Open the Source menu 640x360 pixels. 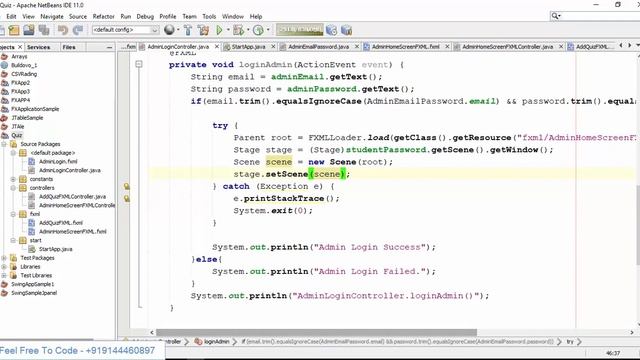tap(78, 16)
